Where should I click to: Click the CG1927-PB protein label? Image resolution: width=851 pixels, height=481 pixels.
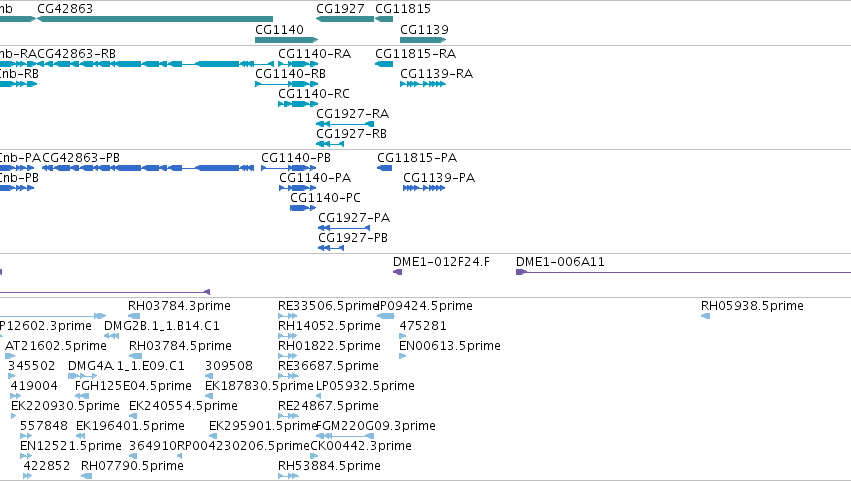click(353, 238)
